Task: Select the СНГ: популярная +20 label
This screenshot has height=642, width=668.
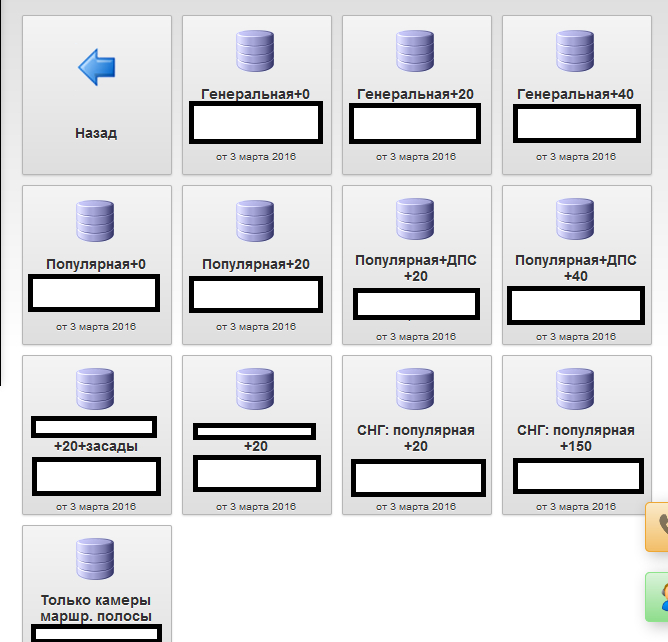Action: 416,438
